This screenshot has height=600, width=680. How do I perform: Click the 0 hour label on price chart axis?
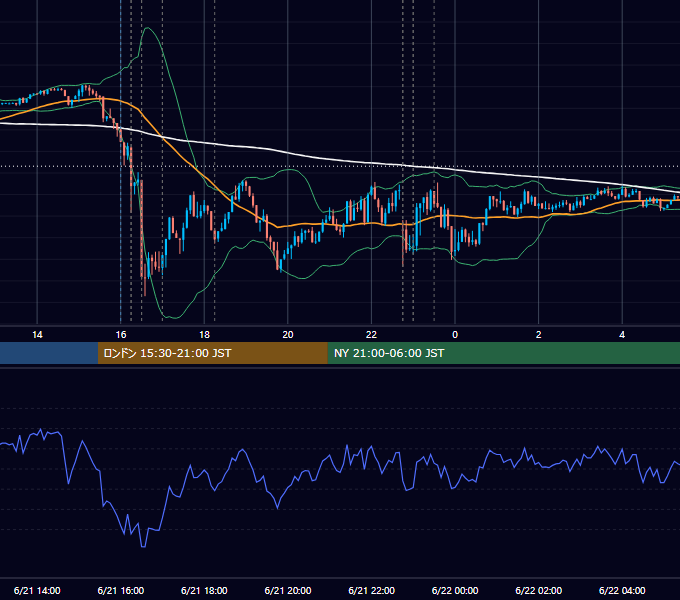pos(455,335)
